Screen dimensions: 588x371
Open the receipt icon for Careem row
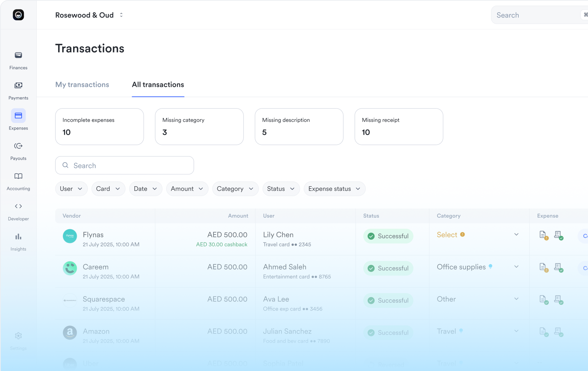pyautogui.click(x=558, y=267)
